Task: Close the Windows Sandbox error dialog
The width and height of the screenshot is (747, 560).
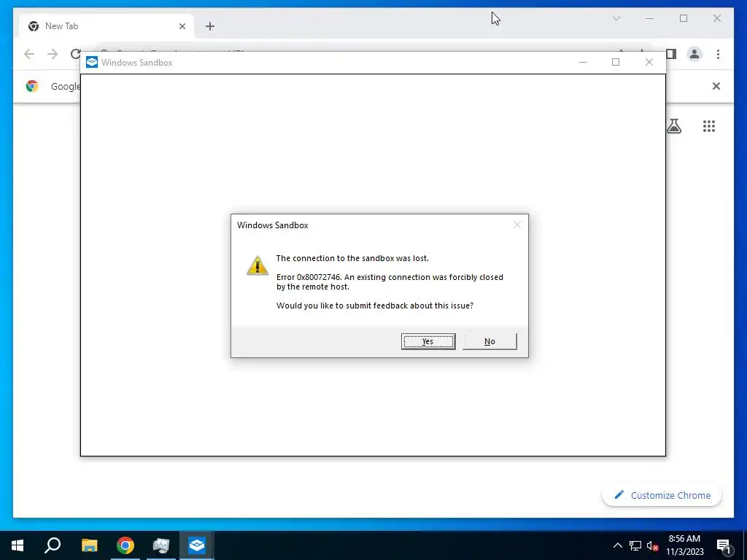Action: 517,225
